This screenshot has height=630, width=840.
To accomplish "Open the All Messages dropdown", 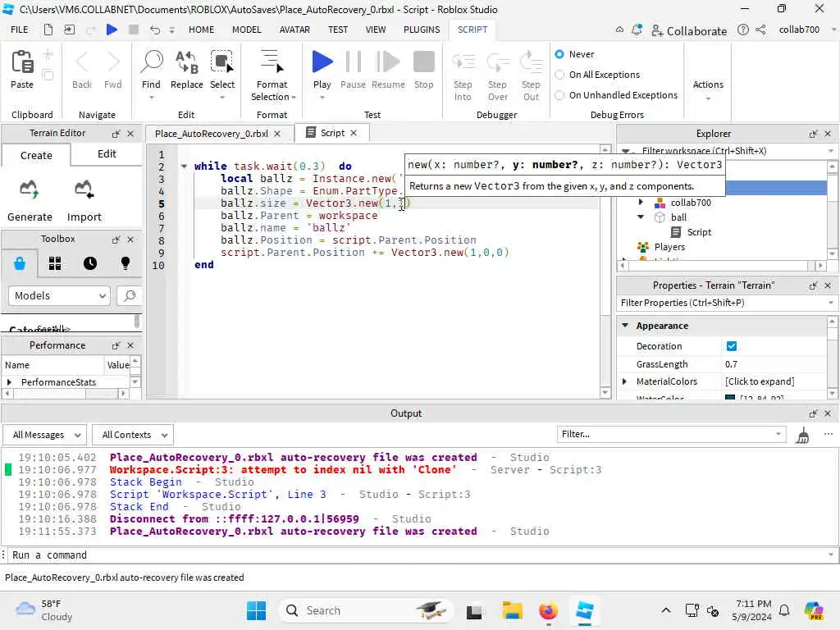I will click(x=45, y=435).
